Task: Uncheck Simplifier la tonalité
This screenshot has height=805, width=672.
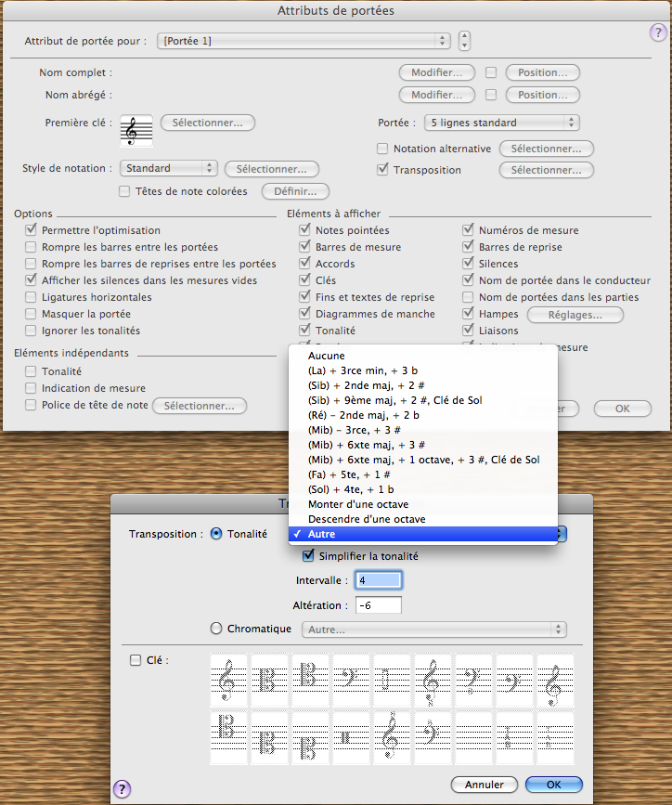Action: coord(309,556)
